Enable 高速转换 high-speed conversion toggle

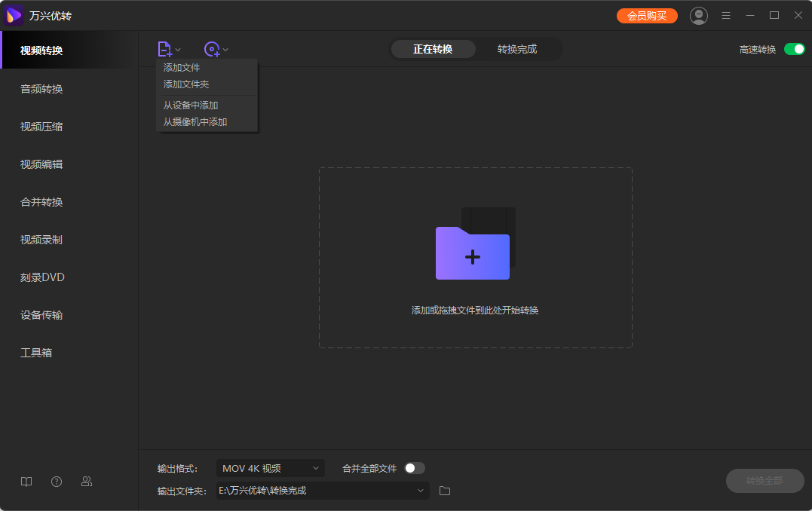click(794, 48)
